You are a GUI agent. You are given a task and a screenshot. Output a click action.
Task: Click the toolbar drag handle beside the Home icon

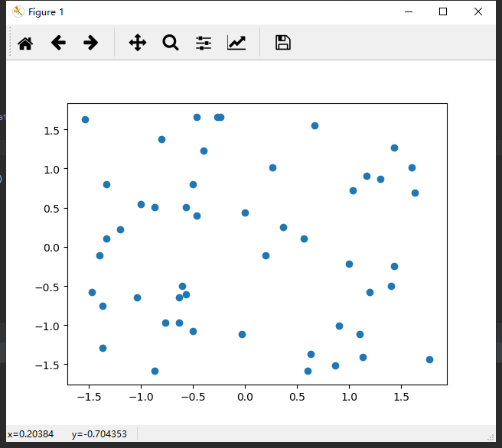(x=10, y=41)
